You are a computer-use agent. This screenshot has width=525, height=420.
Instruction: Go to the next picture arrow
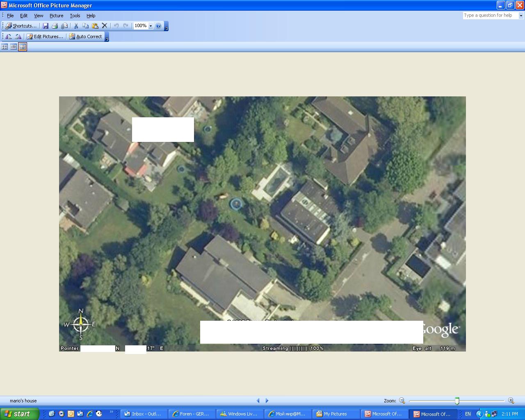(x=267, y=401)
